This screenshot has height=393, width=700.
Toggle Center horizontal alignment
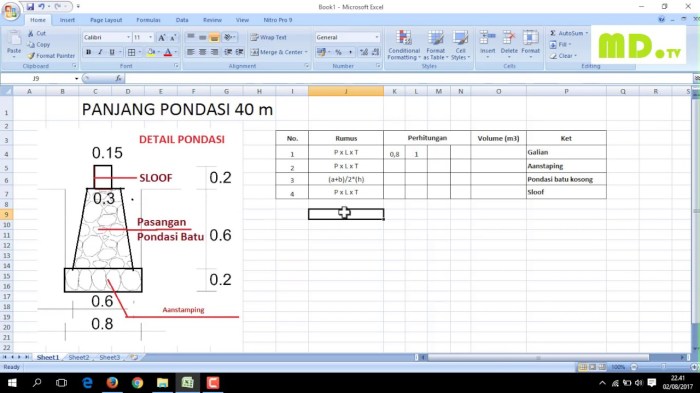click(x=203, y=52)
